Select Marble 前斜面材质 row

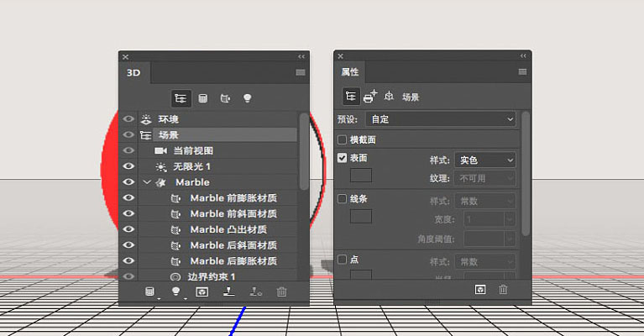217,213
